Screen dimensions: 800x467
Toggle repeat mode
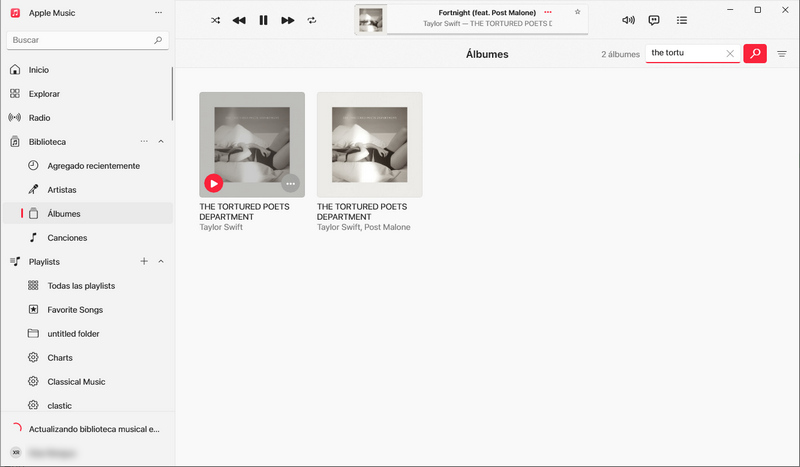coord(312,20)
